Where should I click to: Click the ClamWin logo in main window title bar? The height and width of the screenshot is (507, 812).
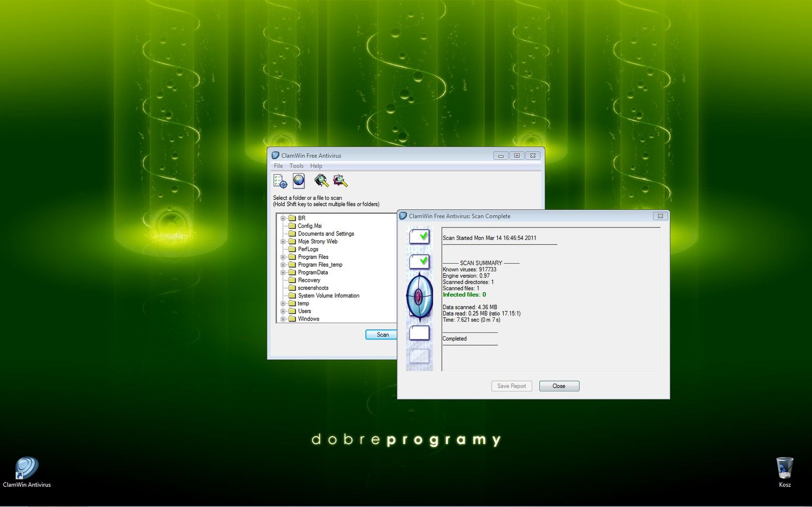coord(275,155)
